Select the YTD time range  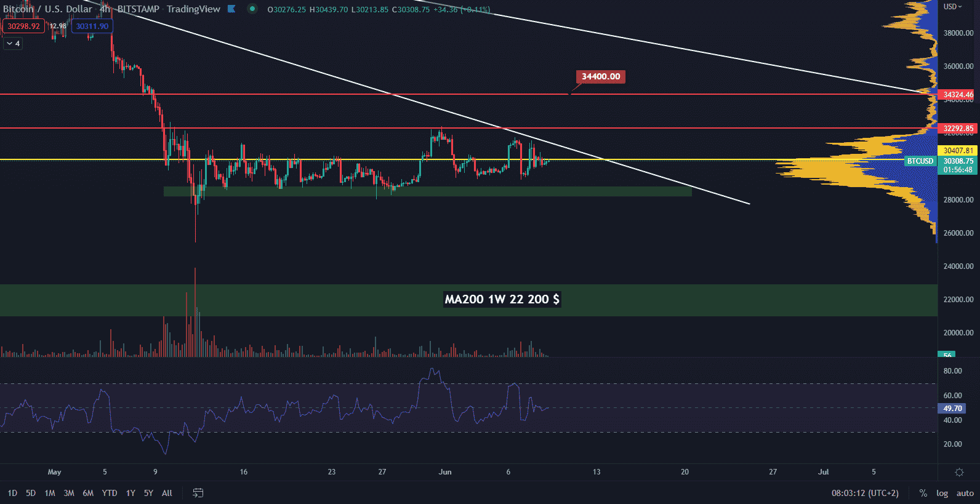[x=110, y=493]
